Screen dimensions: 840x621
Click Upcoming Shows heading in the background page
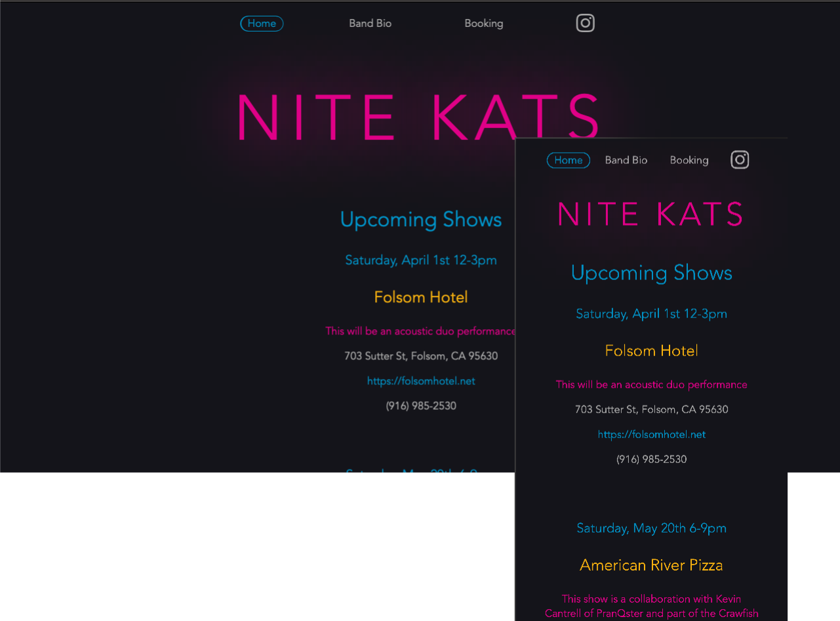point(421,220)
